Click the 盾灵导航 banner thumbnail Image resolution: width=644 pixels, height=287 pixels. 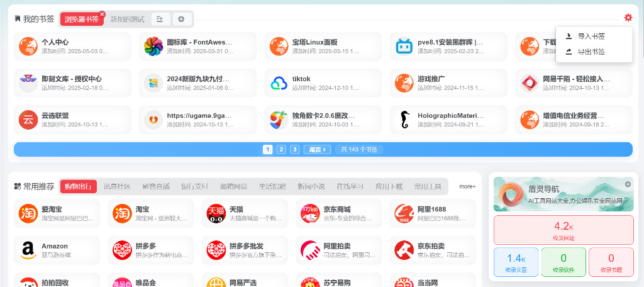[x=509, y=194]
